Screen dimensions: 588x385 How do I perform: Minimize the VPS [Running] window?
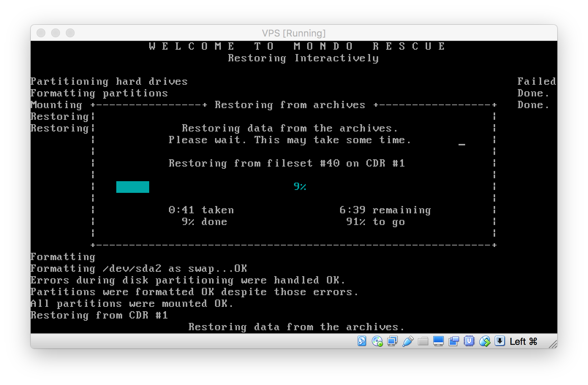[56, 33]
